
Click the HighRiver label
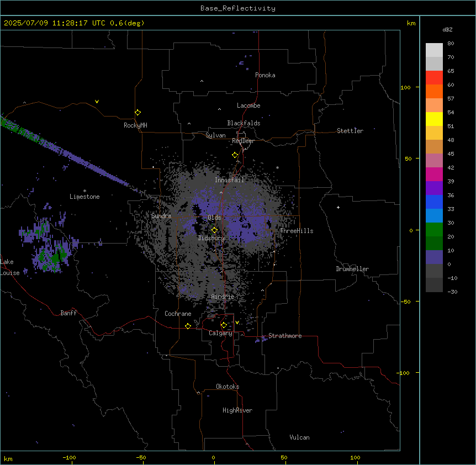[x=237, y=410]
